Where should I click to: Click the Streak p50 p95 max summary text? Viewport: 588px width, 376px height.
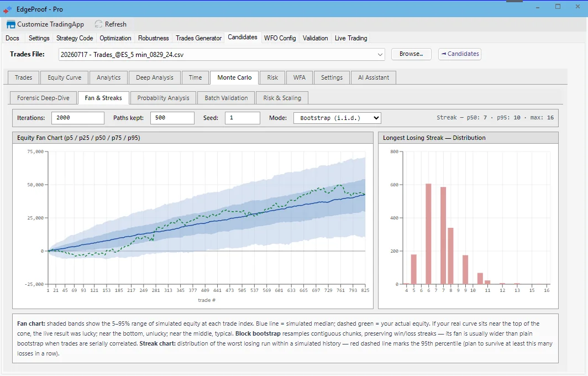[x=495, y=117]
